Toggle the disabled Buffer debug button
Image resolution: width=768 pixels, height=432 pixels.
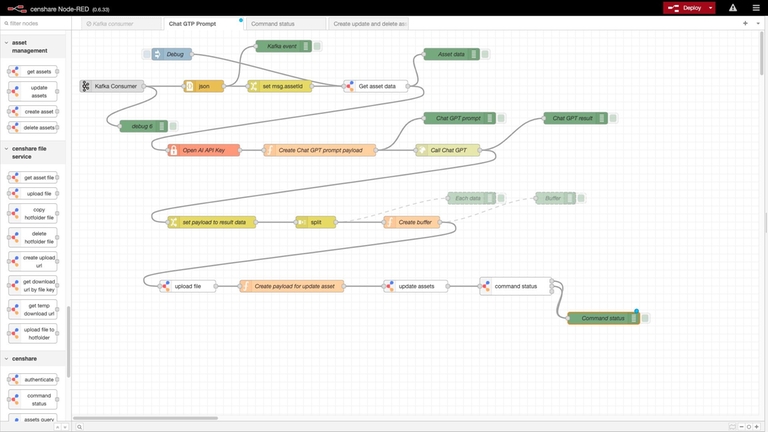pos(581,198)
